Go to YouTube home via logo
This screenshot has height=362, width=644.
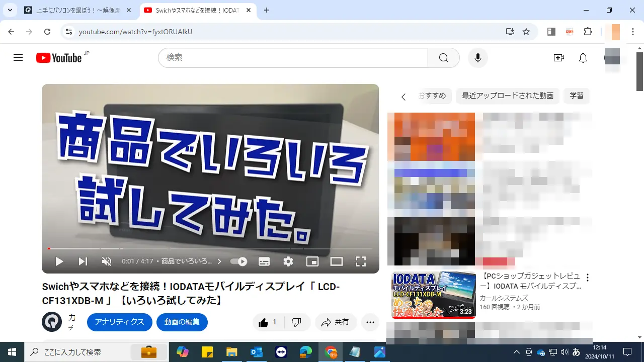pyautogui.click(x=59, y=58)
